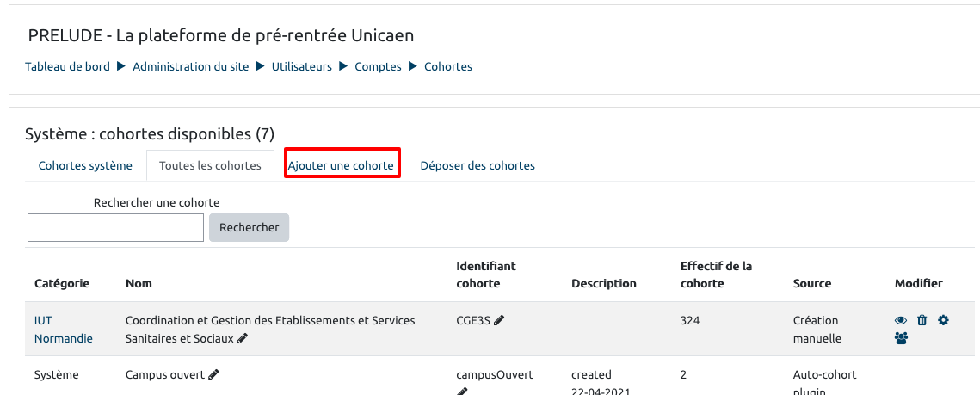The image size is (980, 395).
Task: Focus the Rechercher une cohorte text field
Action: 115,227
